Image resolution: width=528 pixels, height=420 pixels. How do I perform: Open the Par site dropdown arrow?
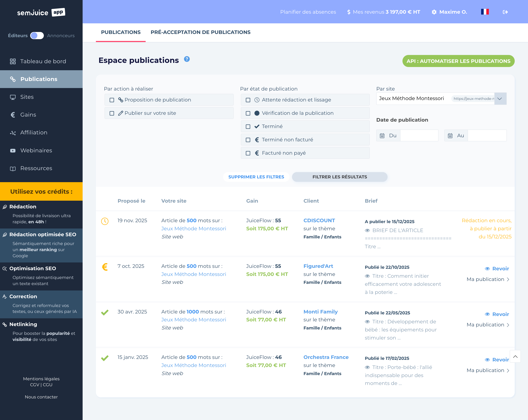coord(500,99)
